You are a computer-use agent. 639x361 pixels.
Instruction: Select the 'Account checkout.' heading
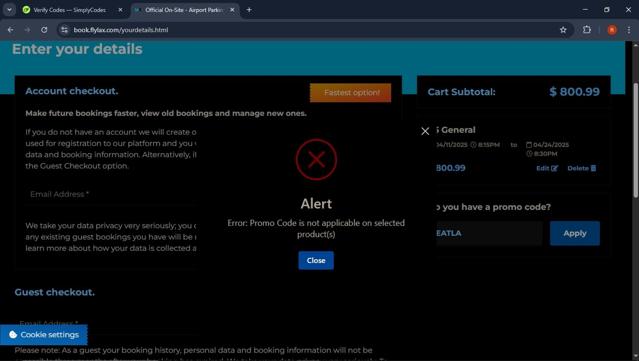click(72, 91)
